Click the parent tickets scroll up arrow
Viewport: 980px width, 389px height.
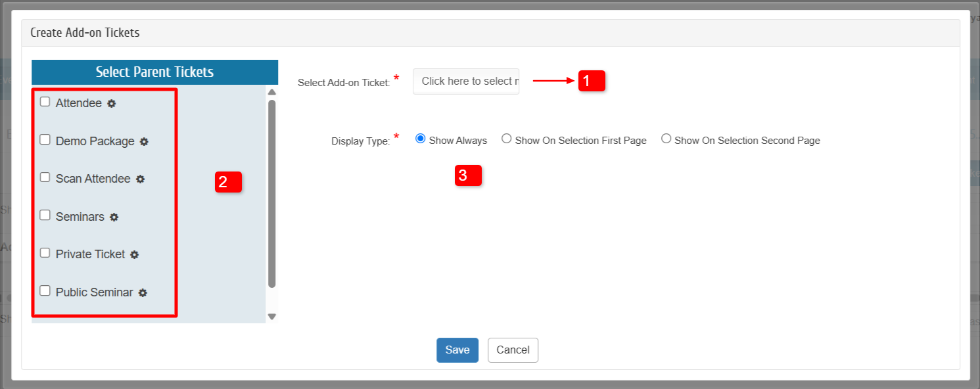pos(271,92)
